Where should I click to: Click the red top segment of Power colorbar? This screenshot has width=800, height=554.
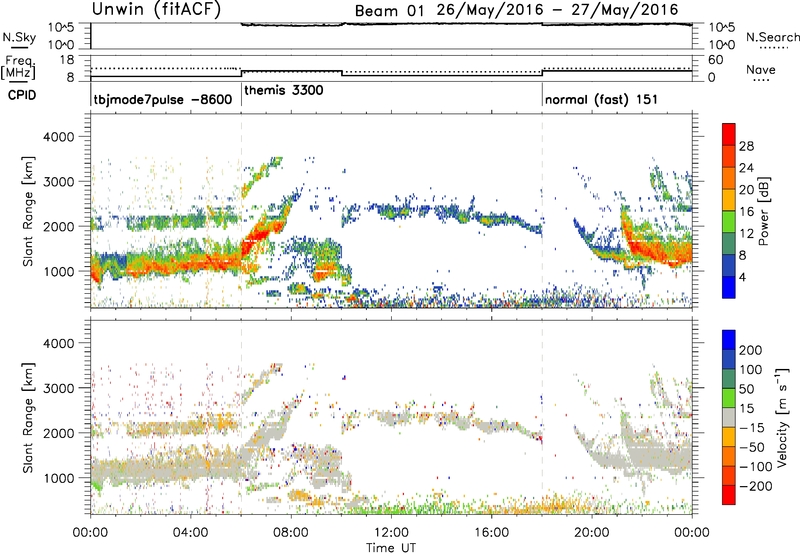coord(729,134)
